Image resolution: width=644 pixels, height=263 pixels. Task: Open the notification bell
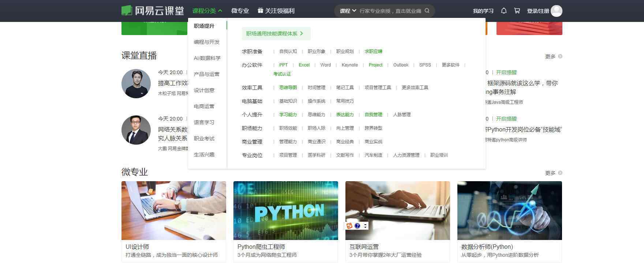[x=504, y=11]
